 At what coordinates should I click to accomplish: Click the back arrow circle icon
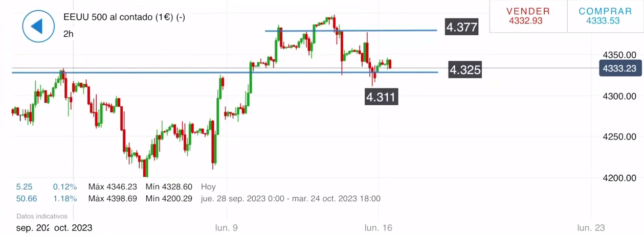[x=38, y=26]
